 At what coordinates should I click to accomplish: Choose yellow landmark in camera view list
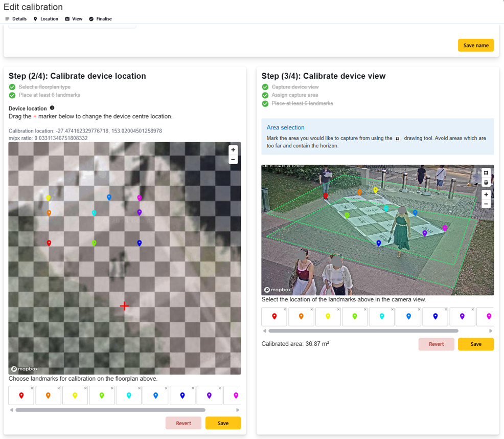328,316
